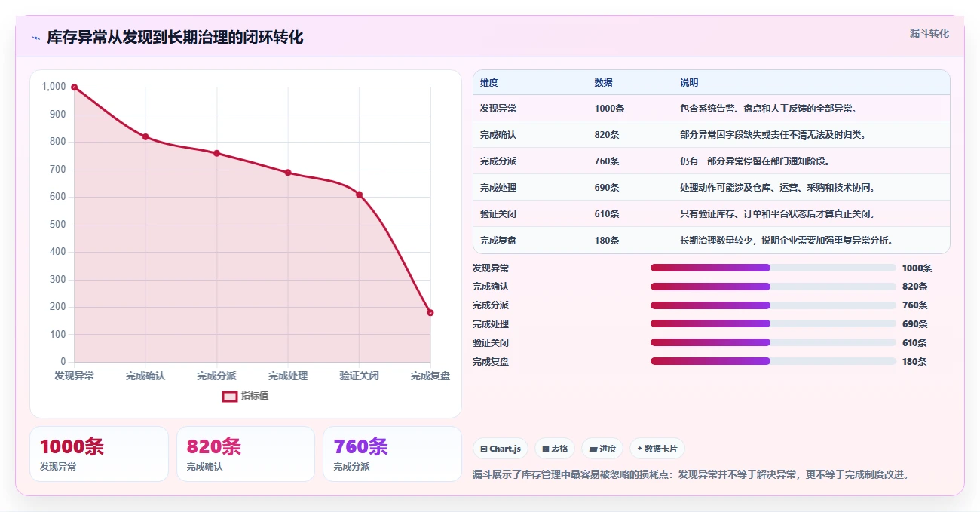Click the lightning icon beside the title
980x512 pixels.
[x=36, y=38]
